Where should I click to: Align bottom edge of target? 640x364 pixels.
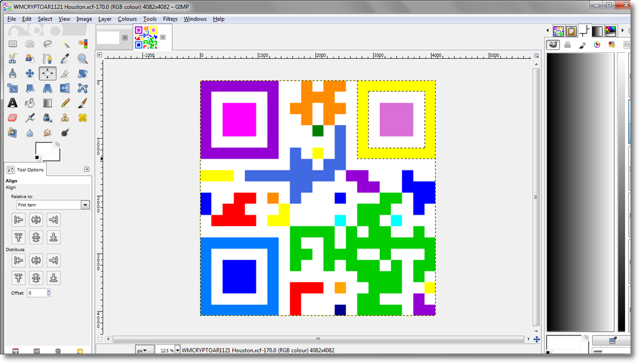click(x=53, y=237)
